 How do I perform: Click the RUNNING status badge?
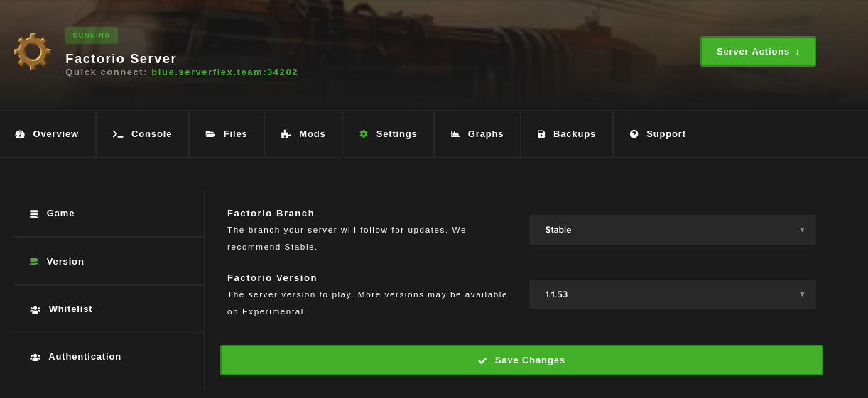(92, 35)
